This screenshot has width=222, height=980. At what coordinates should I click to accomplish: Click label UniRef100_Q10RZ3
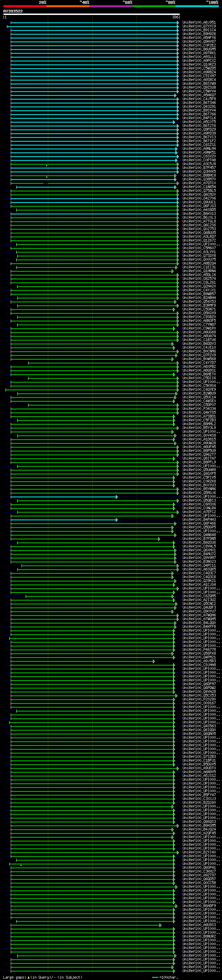(x=199, y=64)
